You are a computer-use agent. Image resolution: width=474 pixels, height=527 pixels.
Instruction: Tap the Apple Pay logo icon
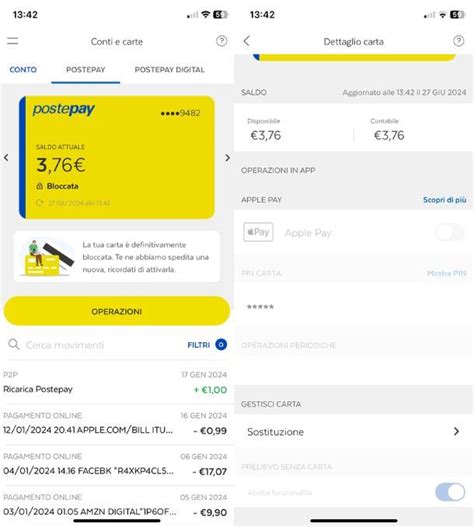pyautogui.click(x=258, y=232)
